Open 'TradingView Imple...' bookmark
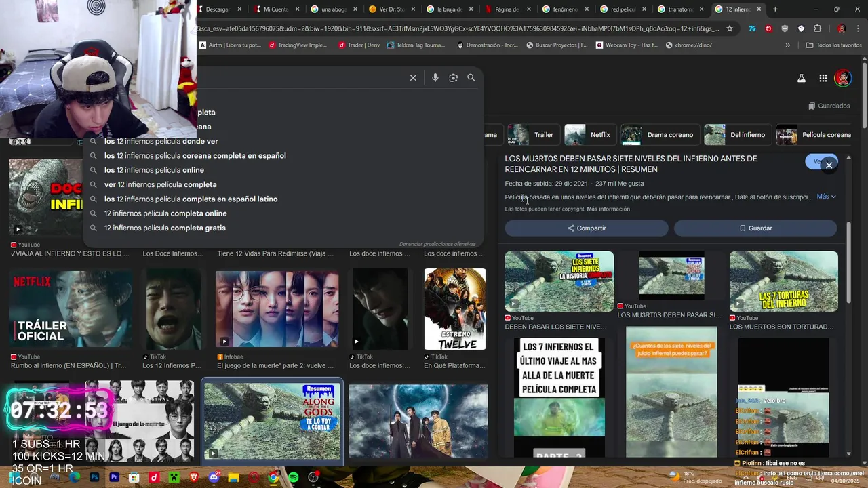 pos(298,45)
